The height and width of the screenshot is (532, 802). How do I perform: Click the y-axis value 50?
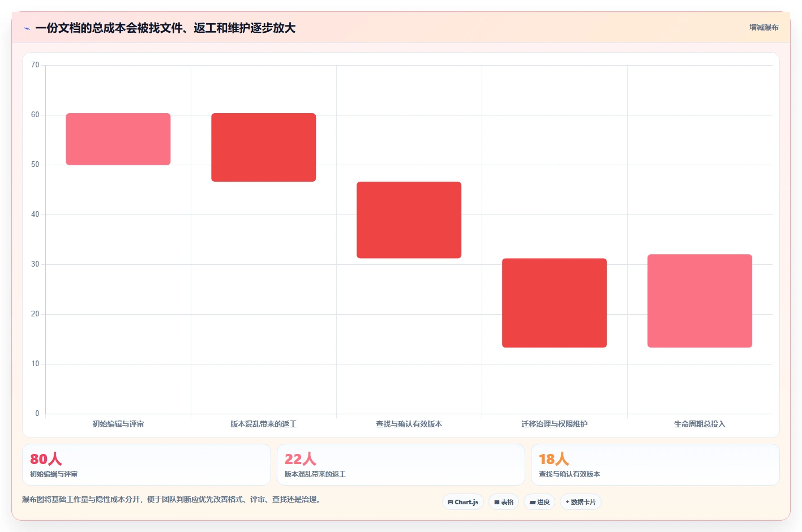pyautogui.click(x=35, y=165)
